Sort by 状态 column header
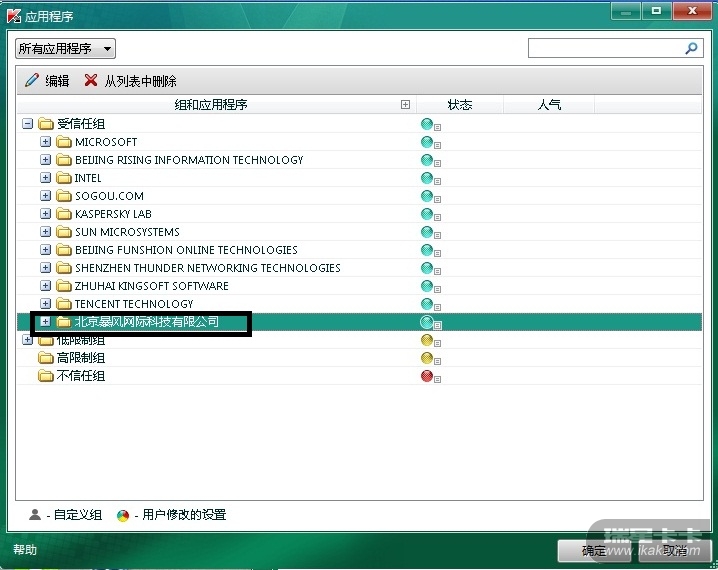Image resolution: width=718 pixels, height=570 pixels. tap(460, 105)
